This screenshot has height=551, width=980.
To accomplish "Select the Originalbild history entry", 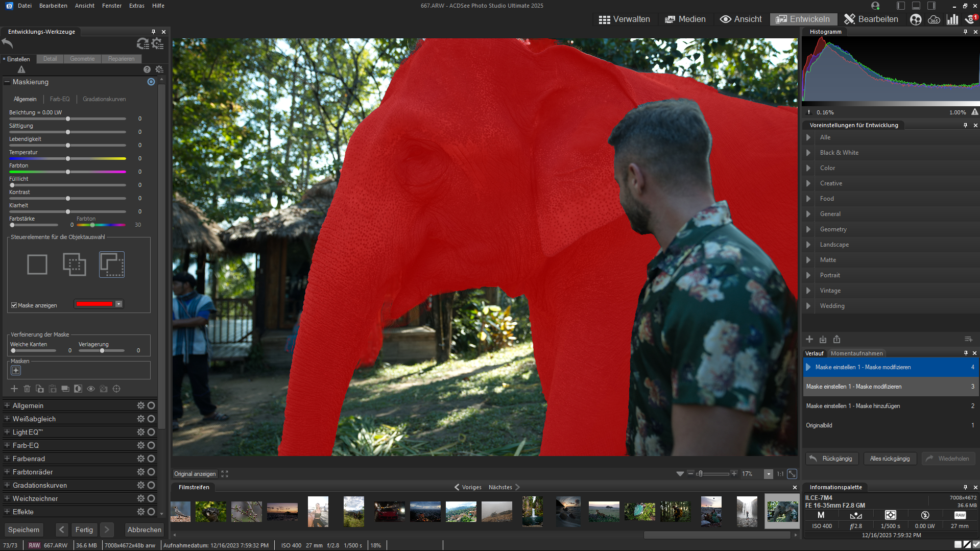I will point(819,425).
